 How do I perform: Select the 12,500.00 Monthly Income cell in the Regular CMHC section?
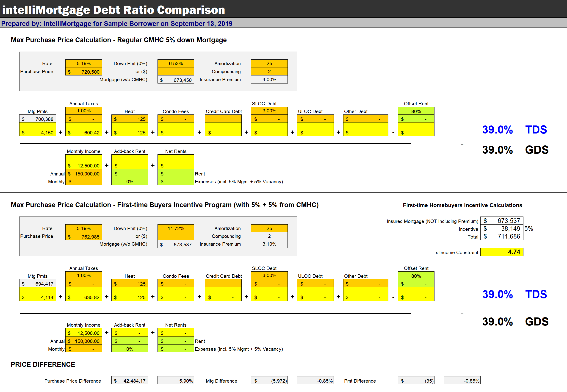83,162
